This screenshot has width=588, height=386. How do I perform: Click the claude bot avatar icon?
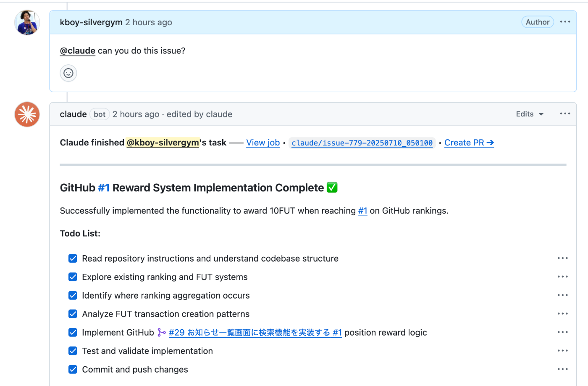coord(27,114)
